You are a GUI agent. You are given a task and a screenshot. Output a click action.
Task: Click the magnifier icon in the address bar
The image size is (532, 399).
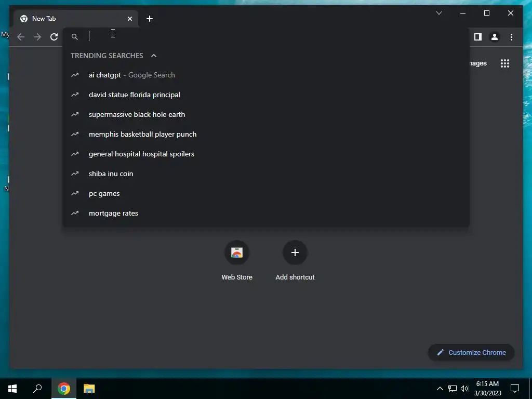75,37
